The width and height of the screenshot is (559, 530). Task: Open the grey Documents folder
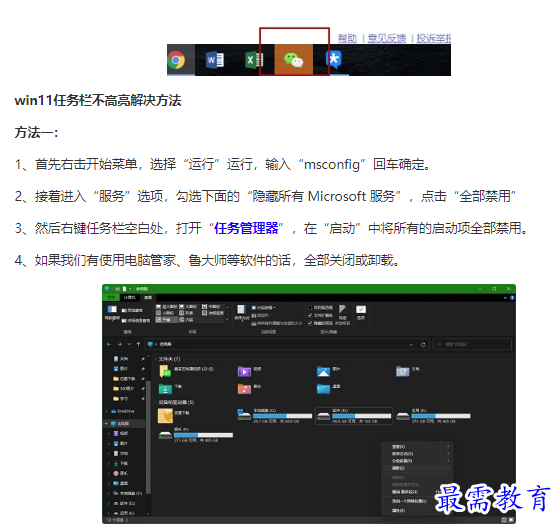[402, 371]
